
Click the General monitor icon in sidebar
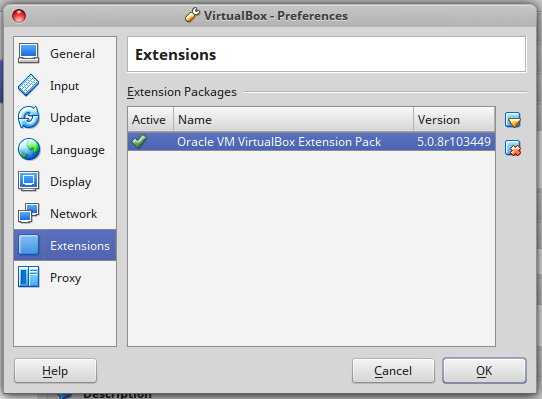point(29,54)
